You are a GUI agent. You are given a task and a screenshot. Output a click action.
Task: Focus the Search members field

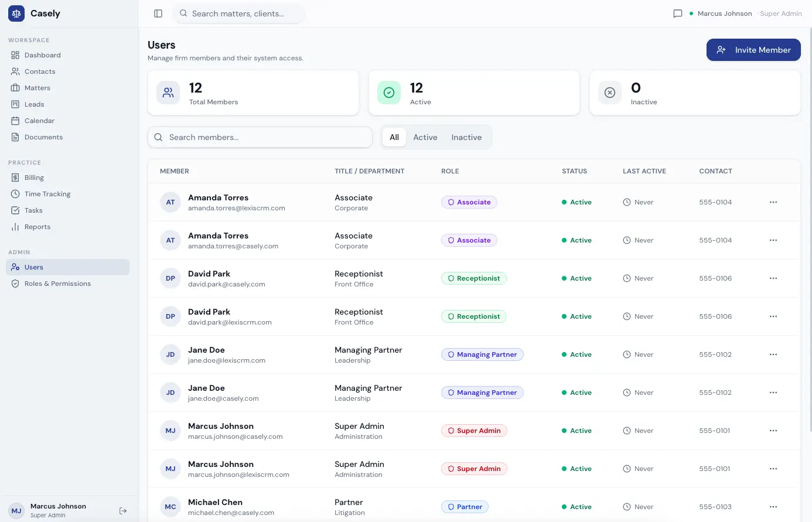[x=260, y=137]
